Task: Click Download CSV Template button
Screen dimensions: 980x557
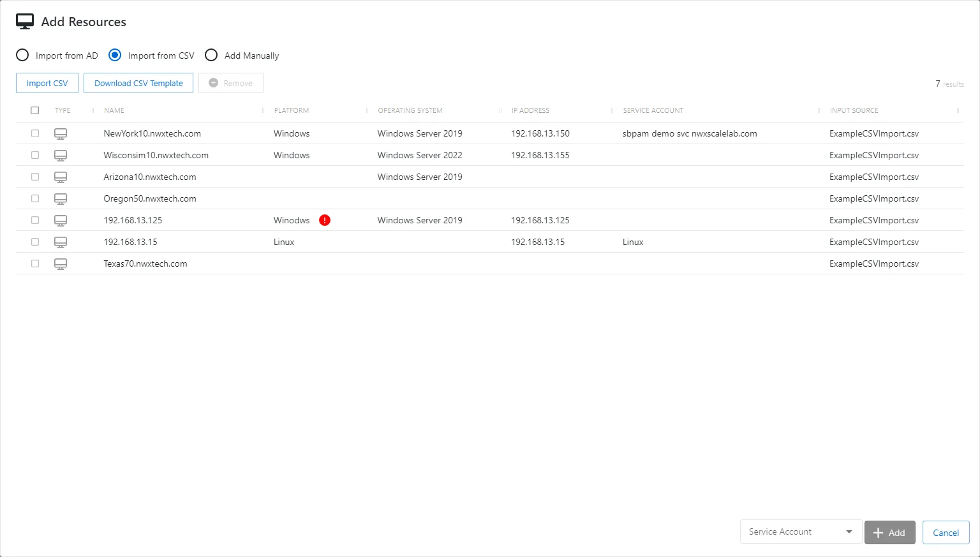Action: pos(138,83)
